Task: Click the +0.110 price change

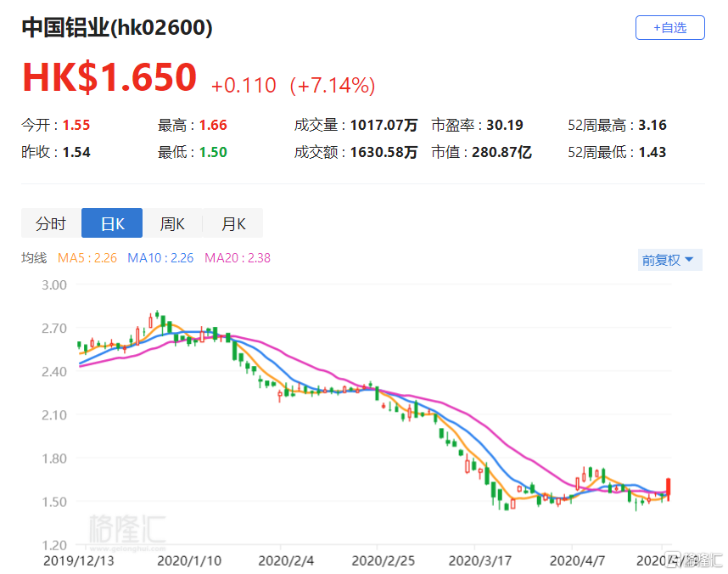Action: pyautogui.click(x=244, y=86)
